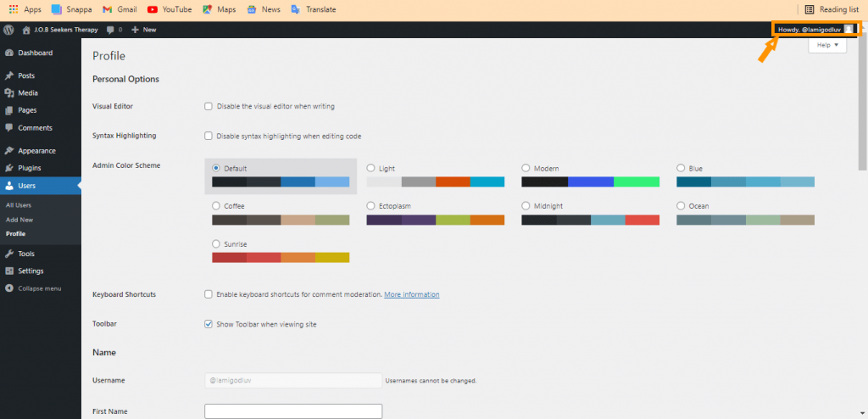Click the Settings sliders icon
The image size is (868, 419).
click(8, 271)
